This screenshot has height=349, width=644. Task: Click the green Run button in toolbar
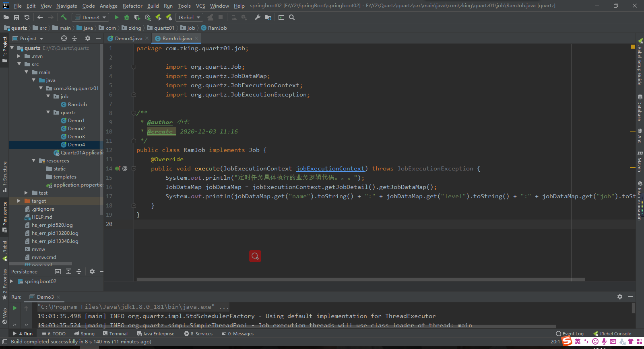116,17
